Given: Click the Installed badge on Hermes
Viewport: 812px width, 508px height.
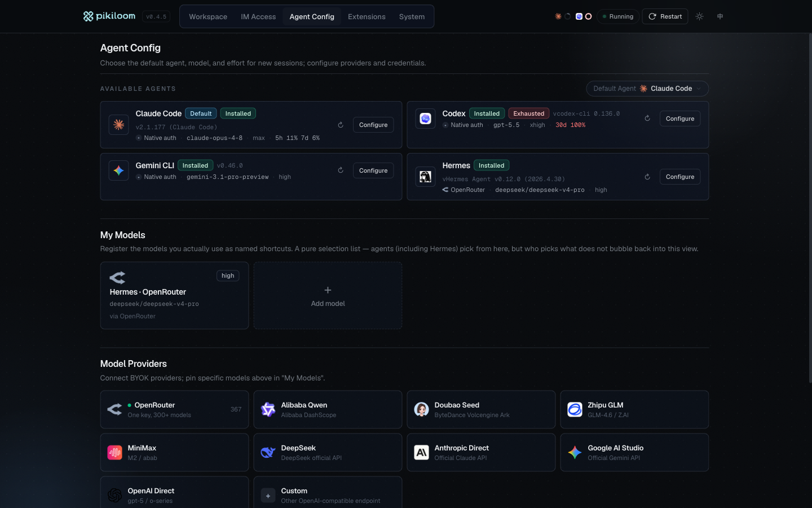Looking at the screenshot, I should (x=492, y=165).
